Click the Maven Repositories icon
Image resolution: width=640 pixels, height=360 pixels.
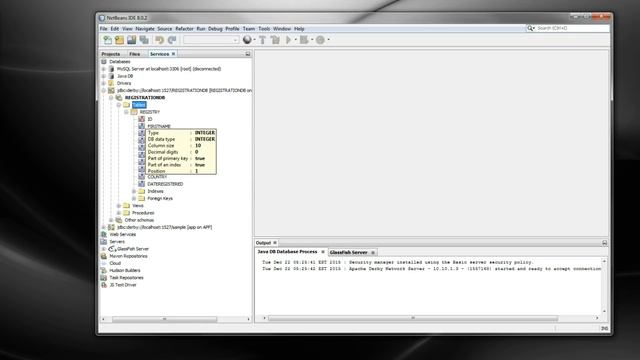point(104,256)
